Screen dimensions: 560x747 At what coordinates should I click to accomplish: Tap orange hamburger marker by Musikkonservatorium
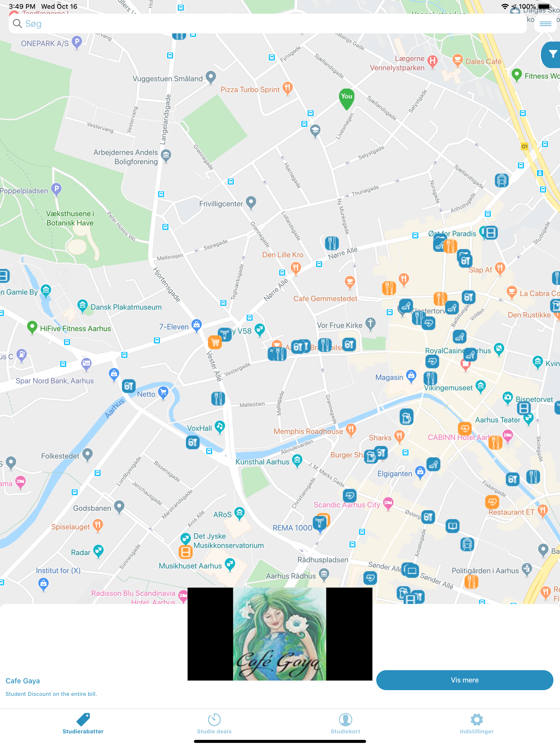tap(185, 552)
